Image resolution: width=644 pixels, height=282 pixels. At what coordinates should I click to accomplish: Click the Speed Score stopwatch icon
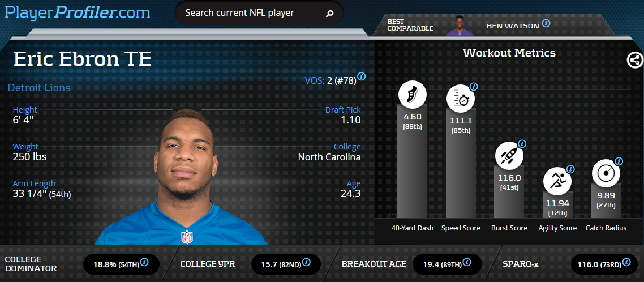pos(461,99)
